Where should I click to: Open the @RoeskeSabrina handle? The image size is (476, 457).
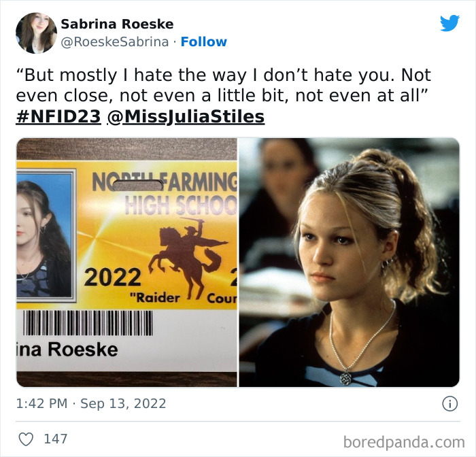pyautogui.click(x=115, y=42)
